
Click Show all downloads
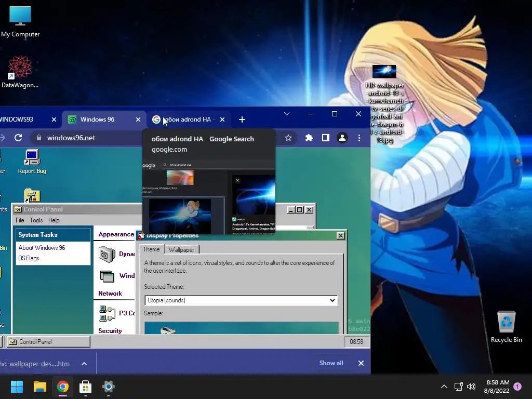coord(331,363)
